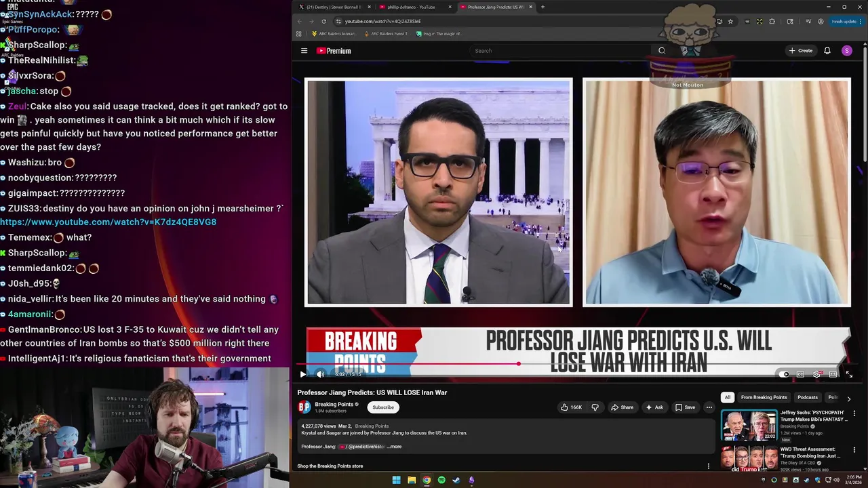The width and height of the screenshot is (868, 488).
Task: Open YouTube notifications bell
Action: pos(827,51)
